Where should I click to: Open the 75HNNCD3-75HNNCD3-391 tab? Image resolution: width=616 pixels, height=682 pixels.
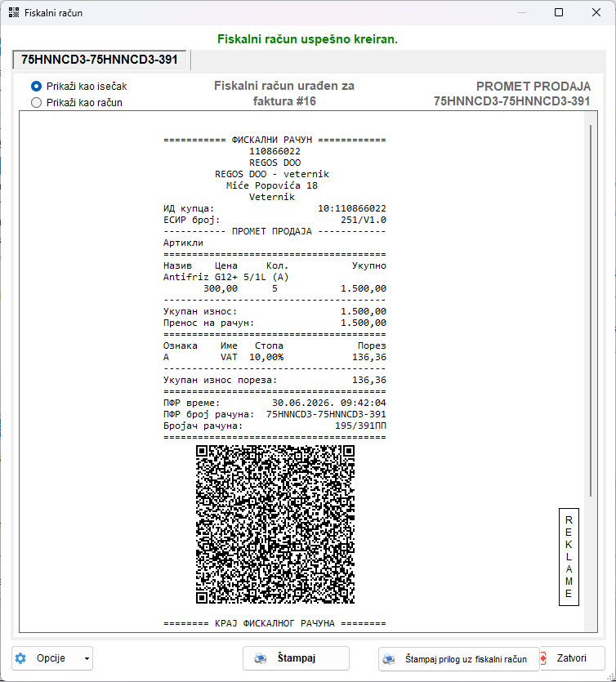[x=100, y=60]
